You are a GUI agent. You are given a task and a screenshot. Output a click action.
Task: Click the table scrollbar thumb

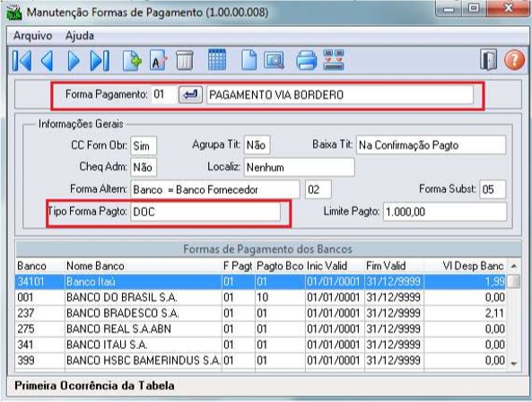[x=515, y=281]
